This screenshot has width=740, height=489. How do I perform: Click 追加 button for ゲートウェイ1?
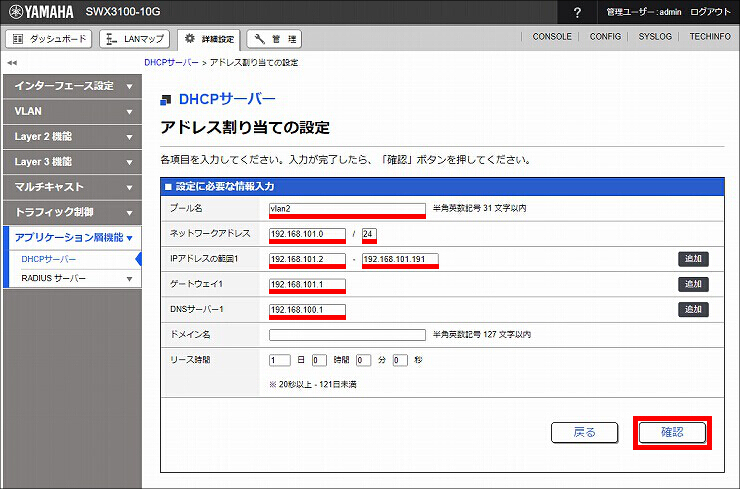(693, 284)
